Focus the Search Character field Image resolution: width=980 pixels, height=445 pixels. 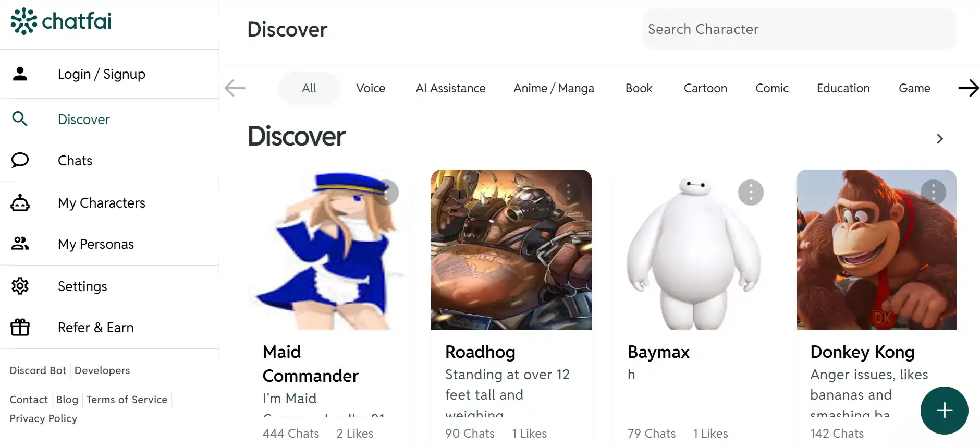[x=800, y=29]
